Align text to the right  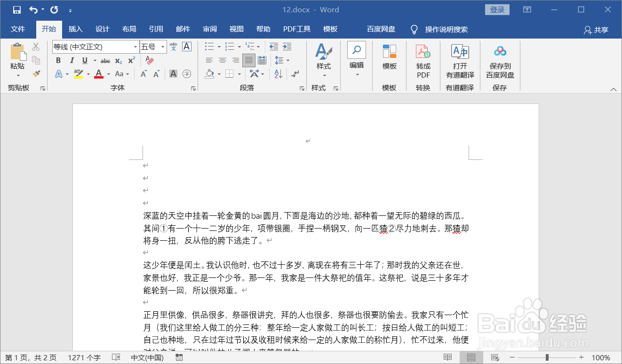tap(236, 60)
